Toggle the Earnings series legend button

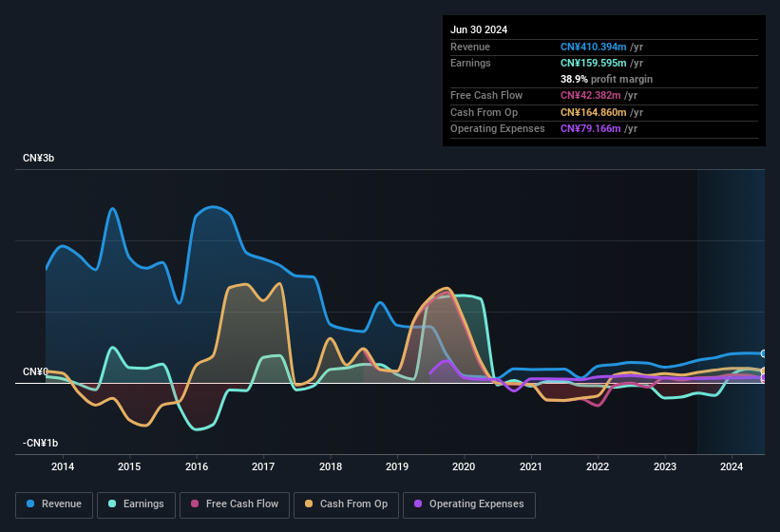(x=136, y=504)
